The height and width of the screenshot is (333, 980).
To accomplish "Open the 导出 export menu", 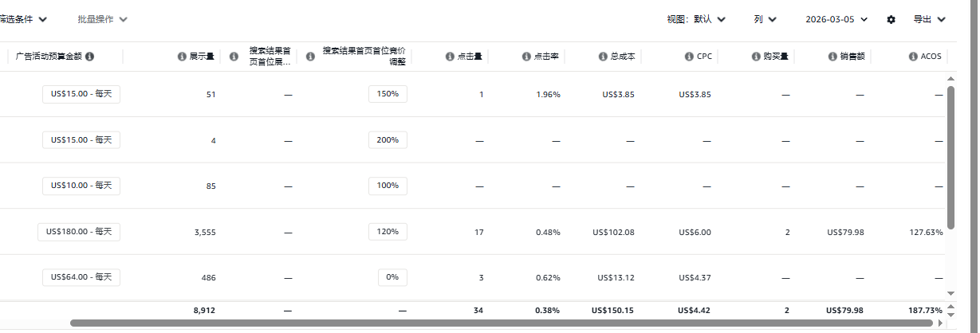I will coord(929,19).
